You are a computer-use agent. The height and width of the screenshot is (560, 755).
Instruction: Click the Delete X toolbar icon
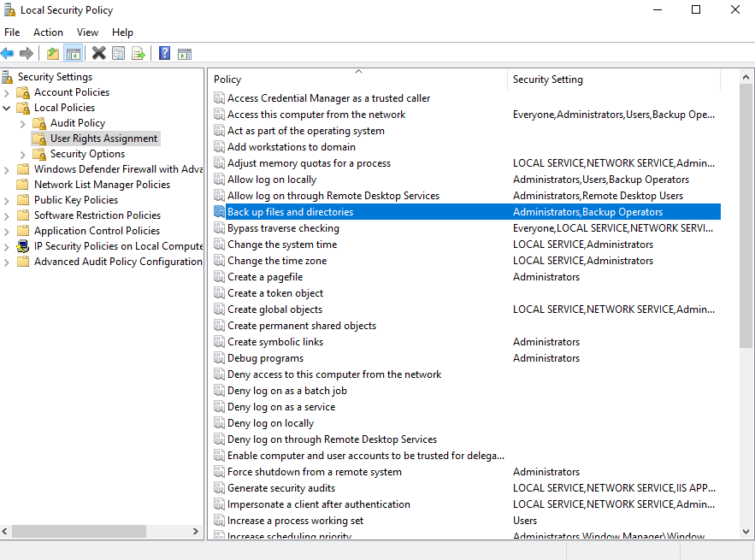pos(99,53)
